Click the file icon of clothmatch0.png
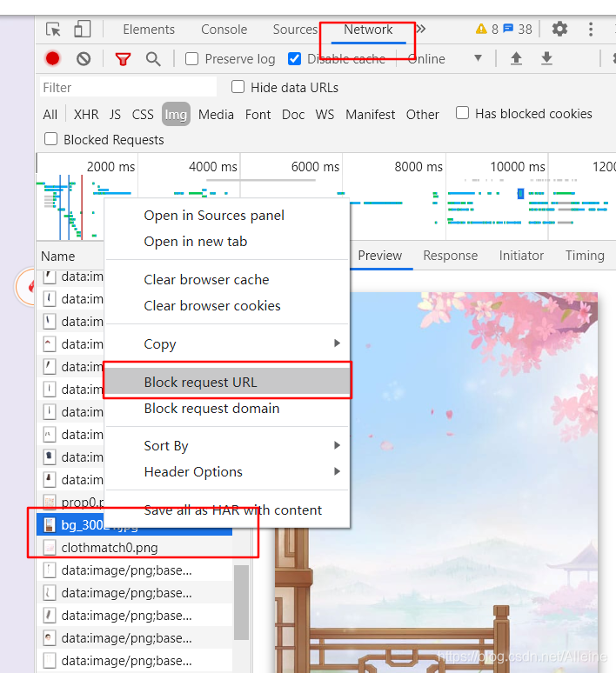This screenshot has height=673, width=616. coord(50,547)
